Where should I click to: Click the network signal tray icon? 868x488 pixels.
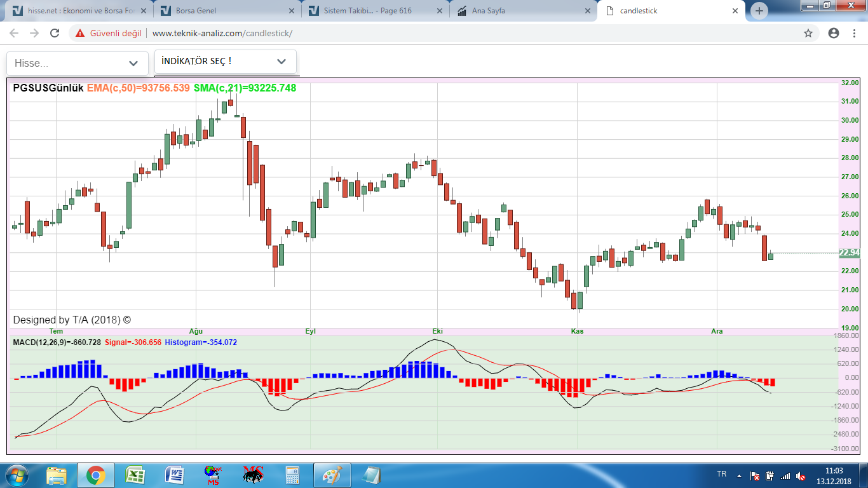[785, 475]
